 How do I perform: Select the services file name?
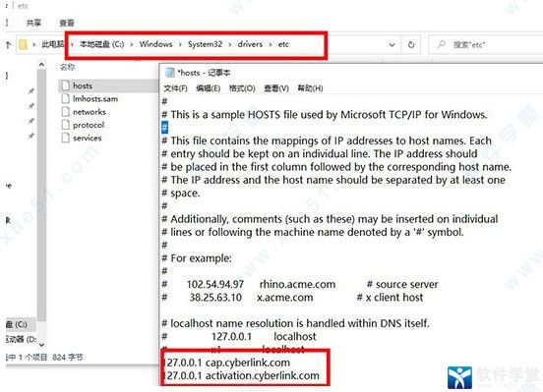pyautogui.click(x=88, y=138)
